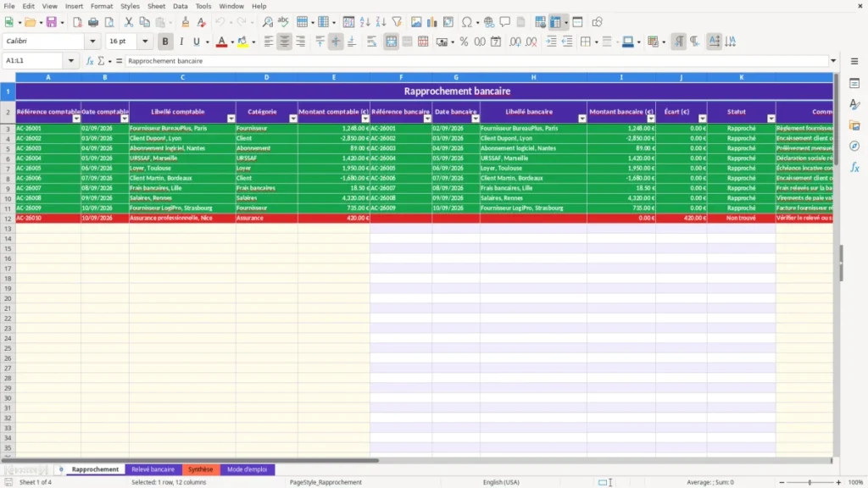Open sidebar Navigator compass icon

tap(854, 146)
